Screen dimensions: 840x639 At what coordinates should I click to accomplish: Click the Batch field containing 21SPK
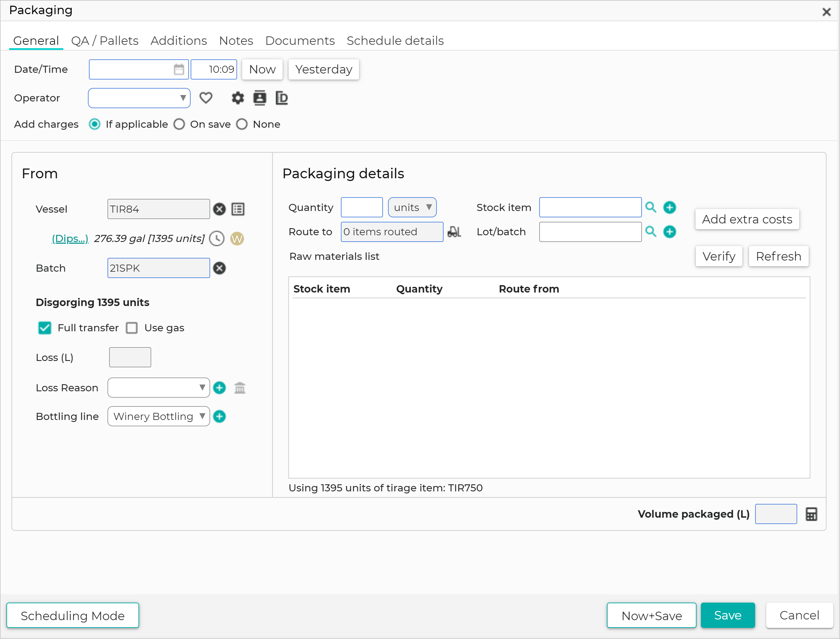coord(159,268)
